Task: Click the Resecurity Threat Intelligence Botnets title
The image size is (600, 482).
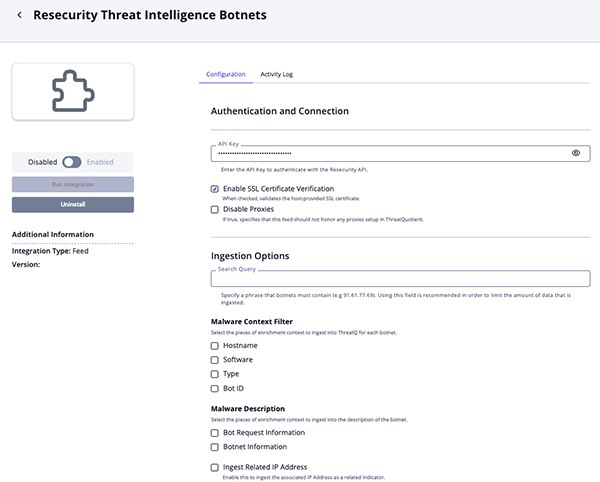Action: (x=150, y=15)
